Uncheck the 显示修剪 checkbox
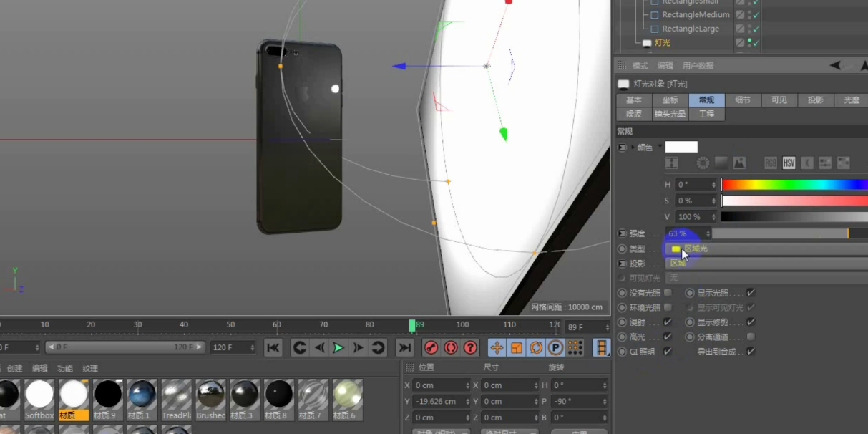Screen dimensions: 868x434 [x=751, y=322]
